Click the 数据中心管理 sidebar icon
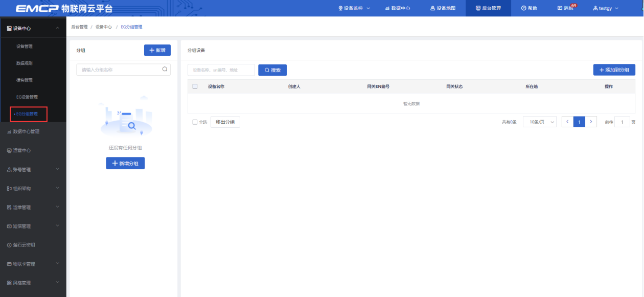Screen dimensions: 644x297 [9, 131]
